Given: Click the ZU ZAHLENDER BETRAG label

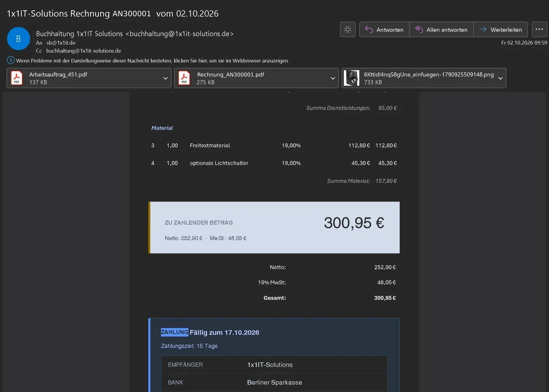Looking at the screenshot, I should [199, 223].
